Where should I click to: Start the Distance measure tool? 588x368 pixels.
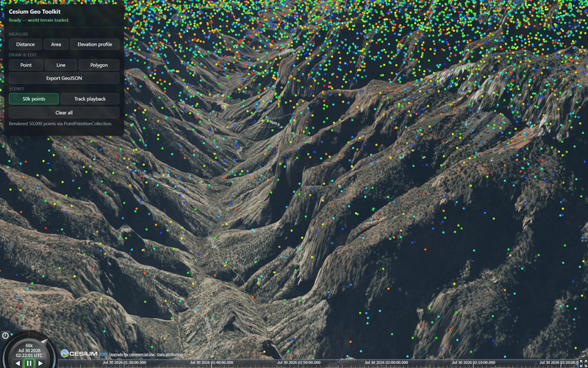point(25,44)
